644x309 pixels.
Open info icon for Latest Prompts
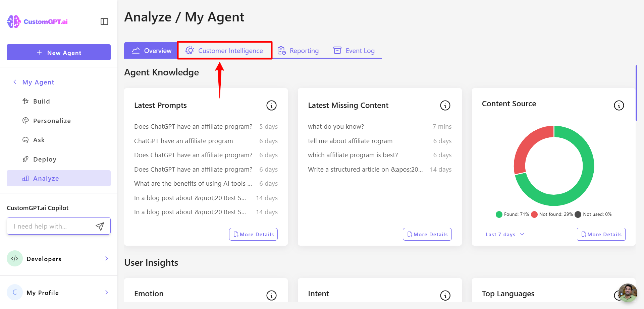click(271, 106)
